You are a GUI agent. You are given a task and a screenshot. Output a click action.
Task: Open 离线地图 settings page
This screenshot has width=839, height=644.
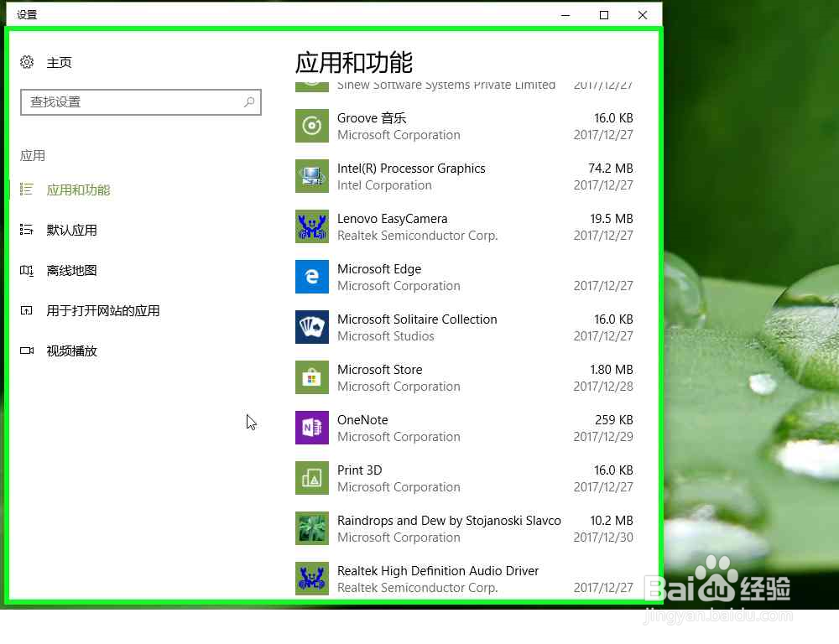click(x=71, y=270)
